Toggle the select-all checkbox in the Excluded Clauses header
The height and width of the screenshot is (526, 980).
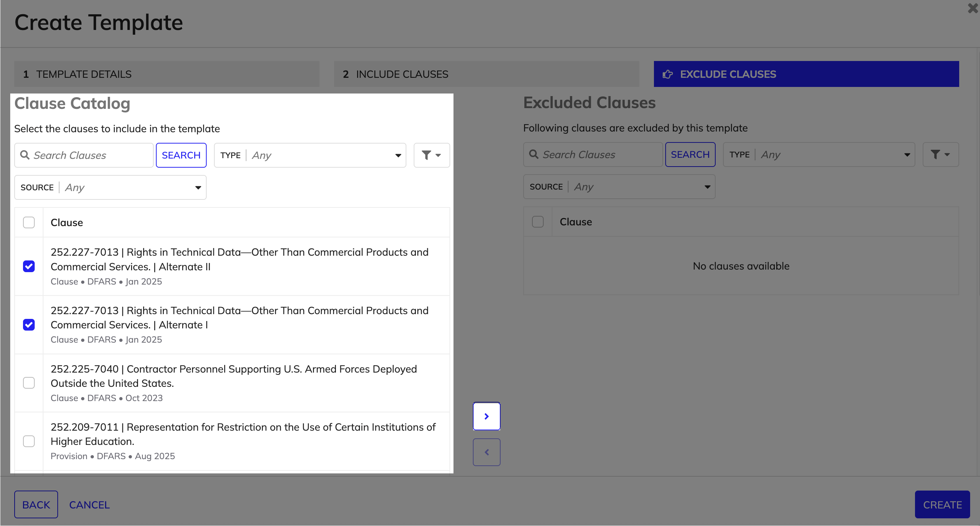pyautogui.click(x=537, y=221)
